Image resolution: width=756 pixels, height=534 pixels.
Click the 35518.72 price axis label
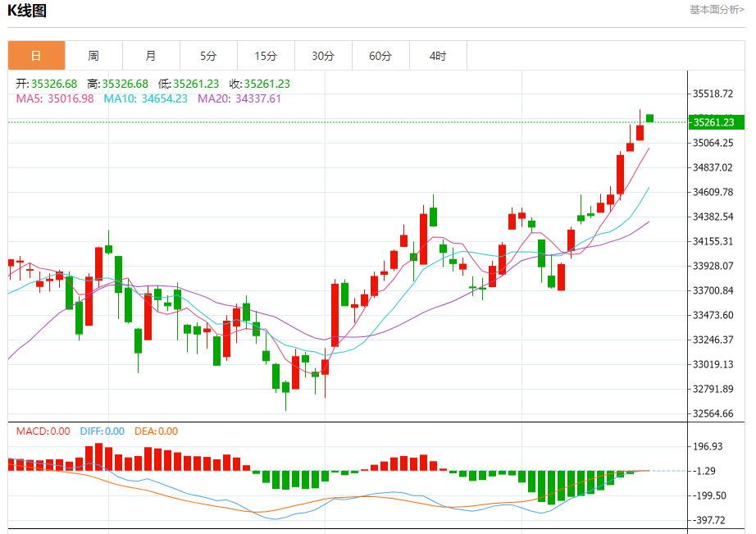(x=713, y=94)
